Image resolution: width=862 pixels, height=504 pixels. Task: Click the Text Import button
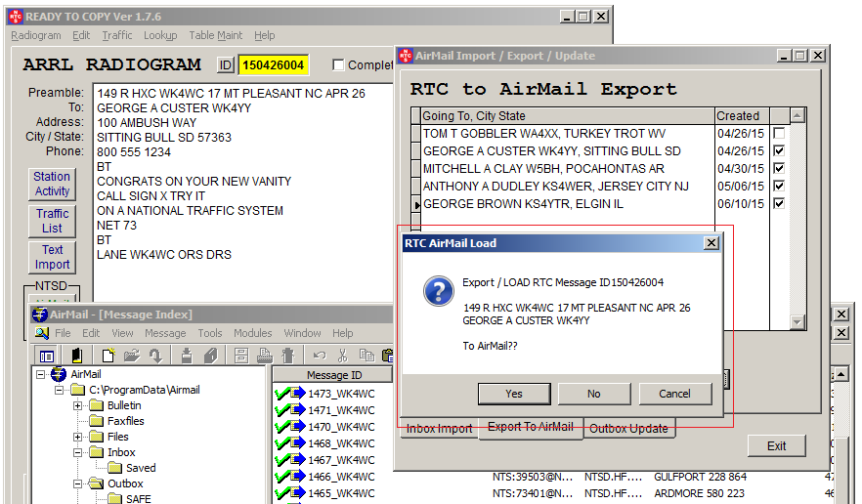point(52,257)
